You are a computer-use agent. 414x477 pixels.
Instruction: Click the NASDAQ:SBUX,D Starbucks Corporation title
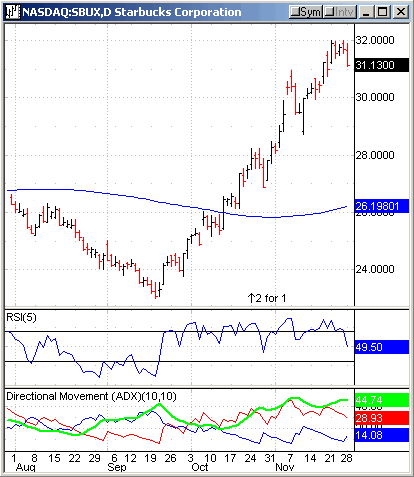click(x=132, y=12)
